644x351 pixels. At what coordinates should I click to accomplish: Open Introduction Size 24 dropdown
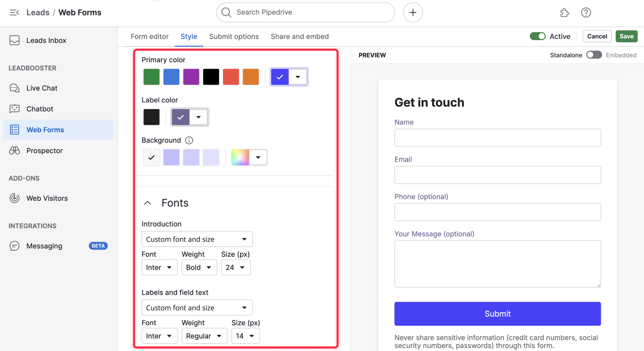tap(236, 268)
